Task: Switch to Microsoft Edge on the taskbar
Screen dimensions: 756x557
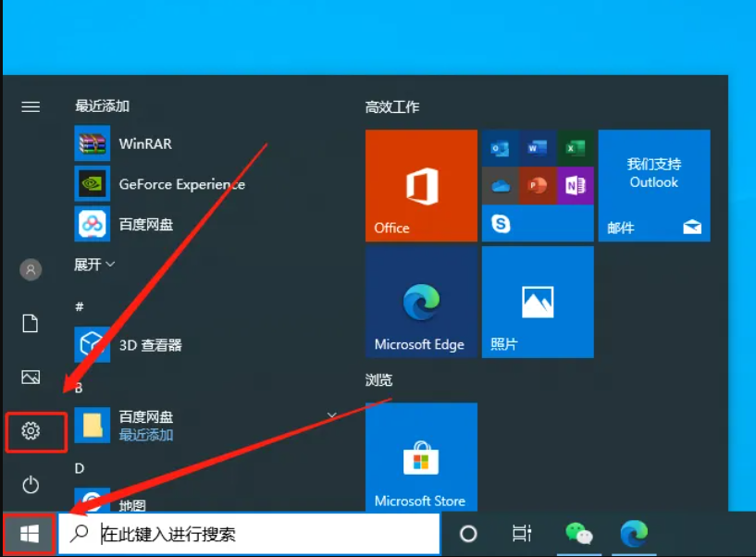Action: [x=634, y=533]
